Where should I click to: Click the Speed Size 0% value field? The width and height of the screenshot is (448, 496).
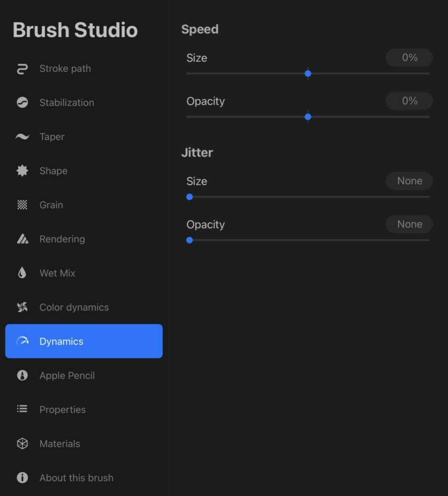(x=409, y=58)
